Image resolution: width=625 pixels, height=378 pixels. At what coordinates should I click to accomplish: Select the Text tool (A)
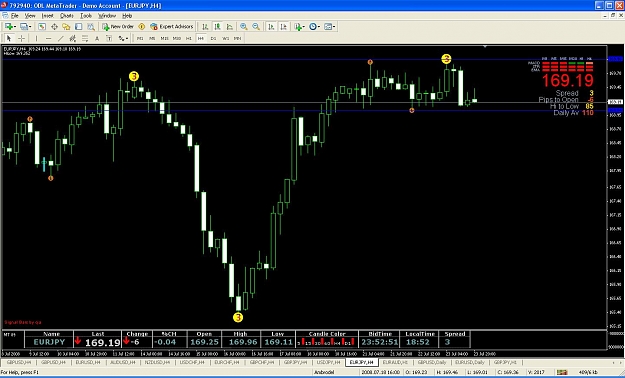coord(97,38)
